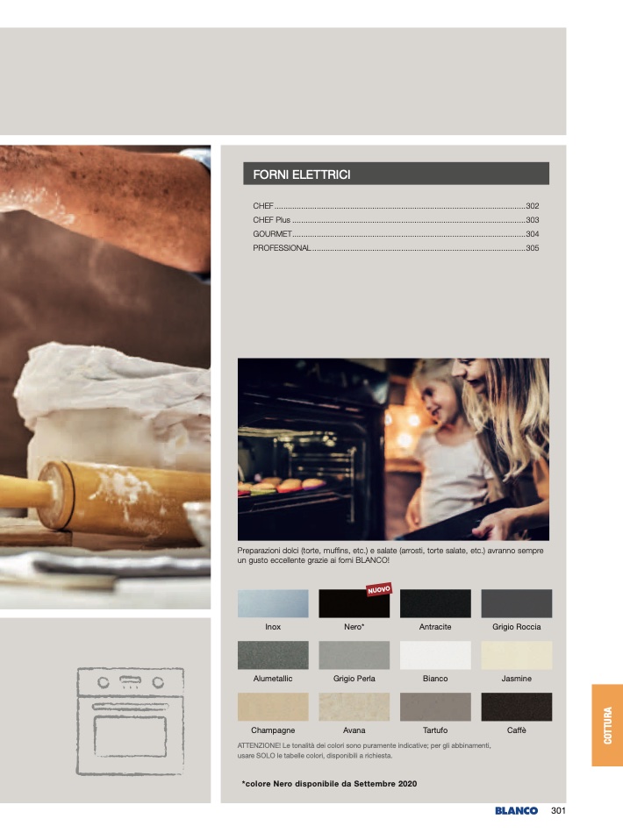Click the oven with mother and child photo

click(x=393, y=449)
